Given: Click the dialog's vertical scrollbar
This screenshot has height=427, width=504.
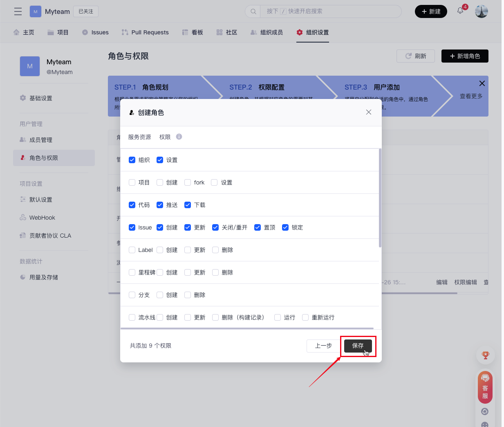Looking at the screenshot, I should (380, 198).
